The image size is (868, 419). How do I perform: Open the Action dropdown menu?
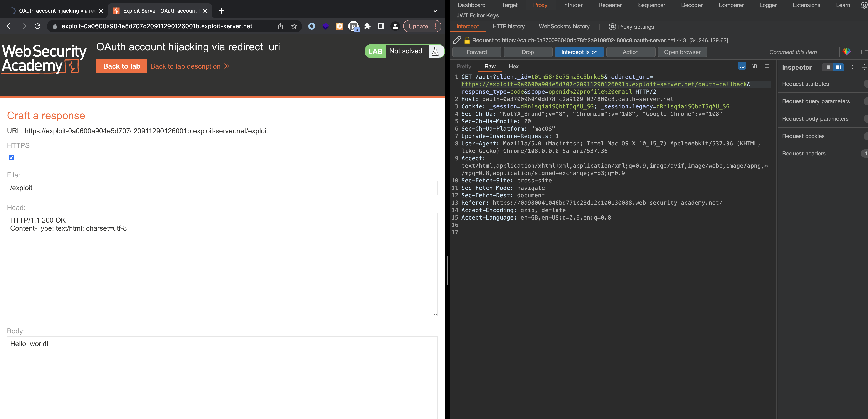[631, 52]
